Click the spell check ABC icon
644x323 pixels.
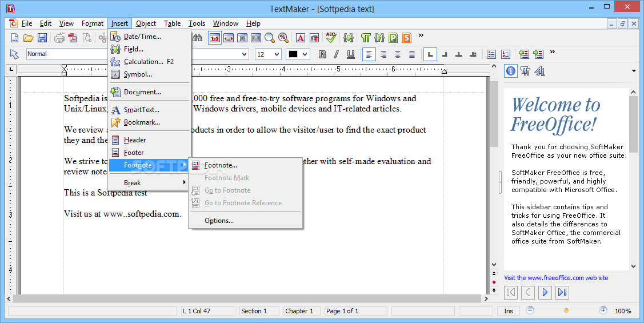pyautogui.click(x=331, y=38)
